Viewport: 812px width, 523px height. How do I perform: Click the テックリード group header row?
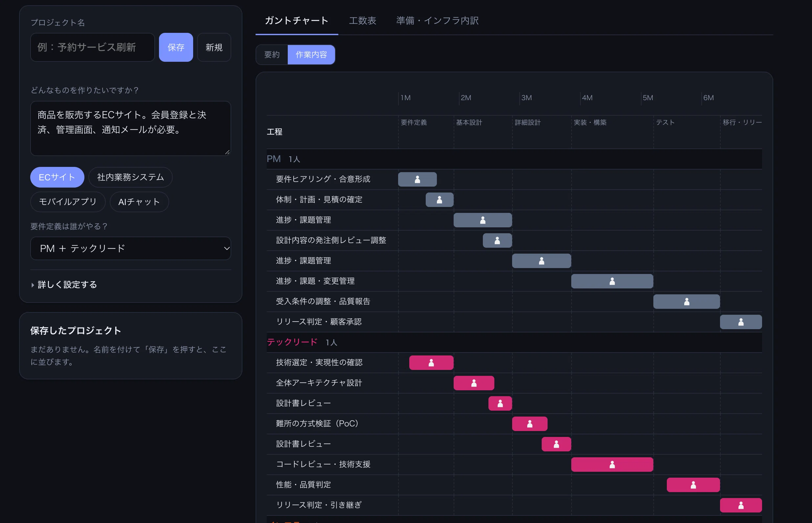point(514,342)
